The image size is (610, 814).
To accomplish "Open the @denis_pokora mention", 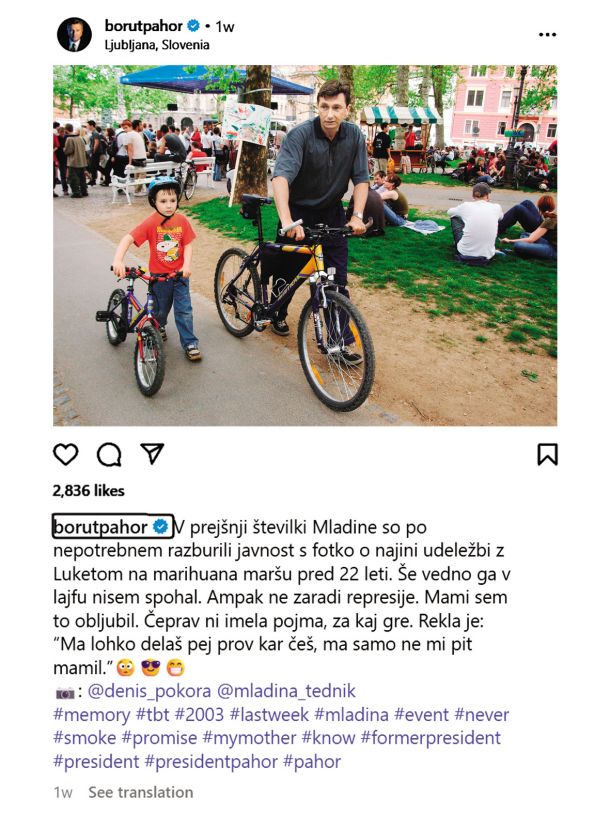I will point(150,691).
